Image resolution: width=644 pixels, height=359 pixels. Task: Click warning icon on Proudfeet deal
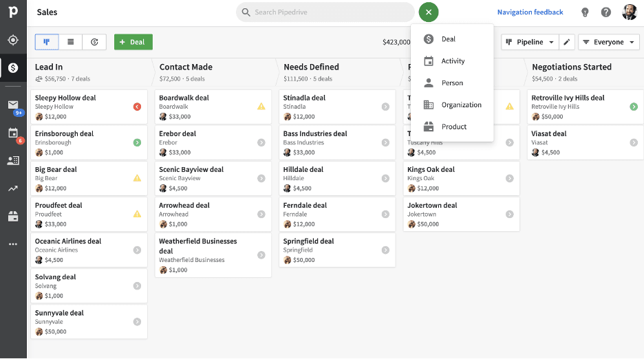(x=137, y=214)
